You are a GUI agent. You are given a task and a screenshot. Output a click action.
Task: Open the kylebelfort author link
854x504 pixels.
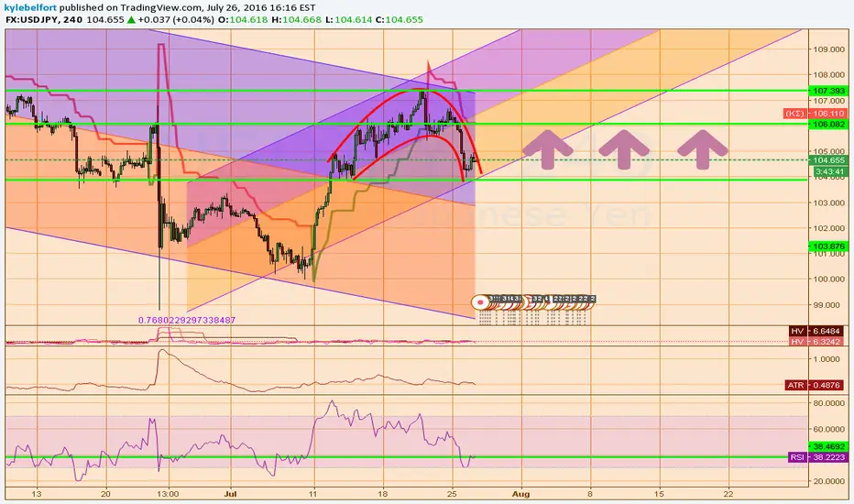(x=30, y=7)
